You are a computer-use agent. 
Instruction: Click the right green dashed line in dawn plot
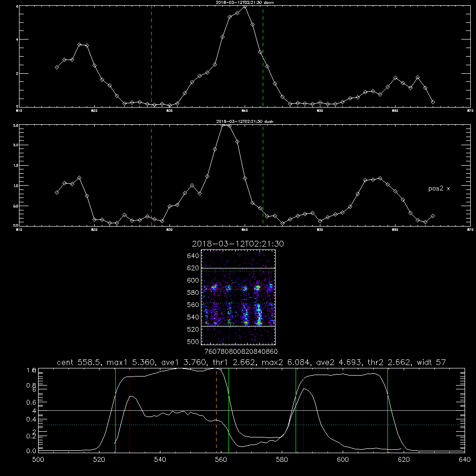(263, 56)
